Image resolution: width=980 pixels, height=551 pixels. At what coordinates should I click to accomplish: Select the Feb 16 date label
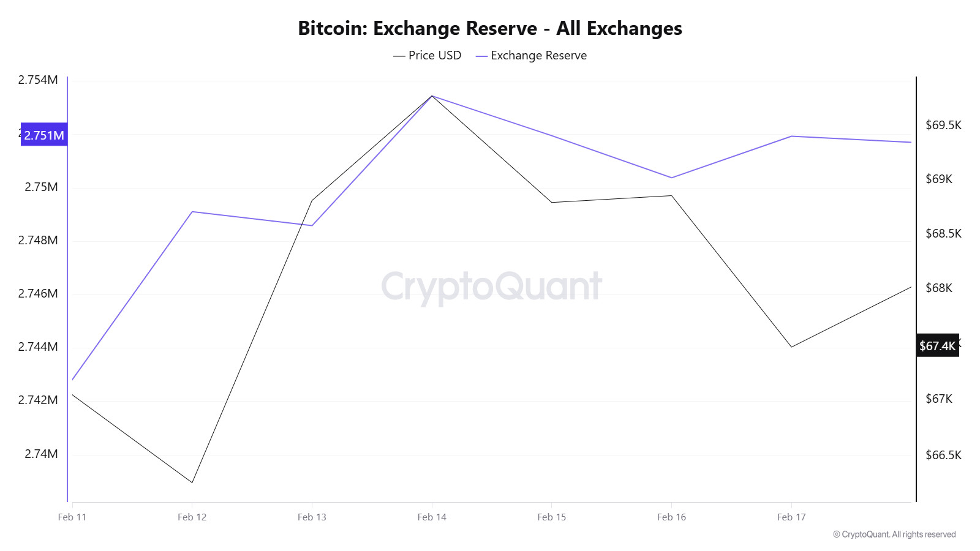click(671, 517)
